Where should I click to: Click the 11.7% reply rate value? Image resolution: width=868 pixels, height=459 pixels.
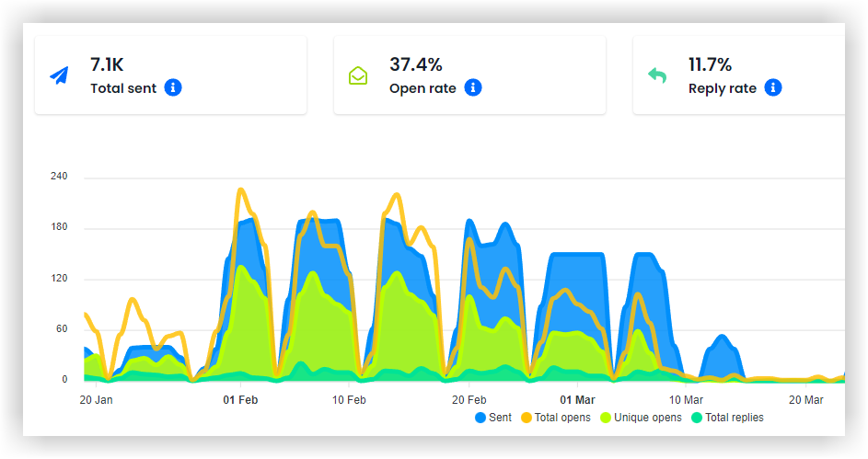point(711,64)
